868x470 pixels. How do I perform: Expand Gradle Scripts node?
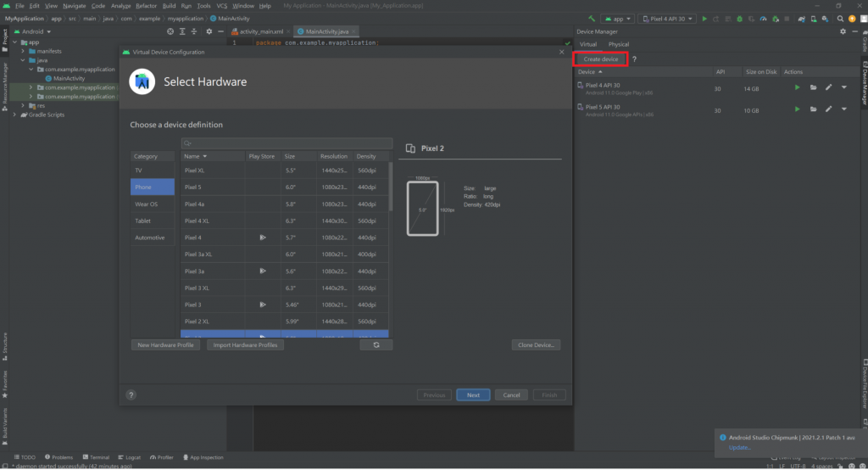pyautogui.click(x=15, y=115)
